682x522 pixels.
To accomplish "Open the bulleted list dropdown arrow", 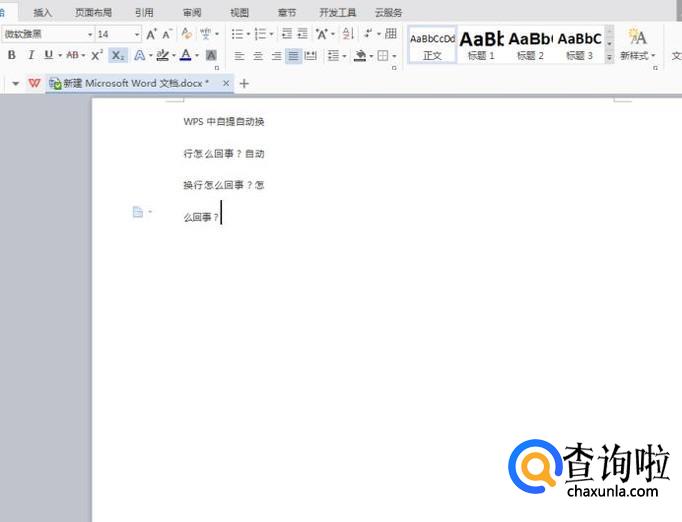I will pos(248,34).
